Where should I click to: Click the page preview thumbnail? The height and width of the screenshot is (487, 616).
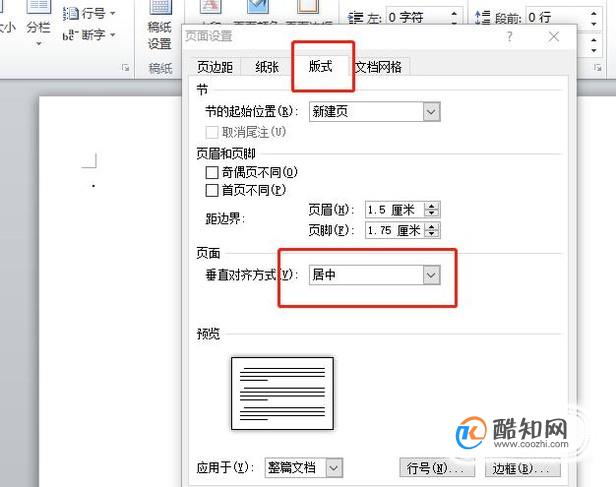click(282, 394)
